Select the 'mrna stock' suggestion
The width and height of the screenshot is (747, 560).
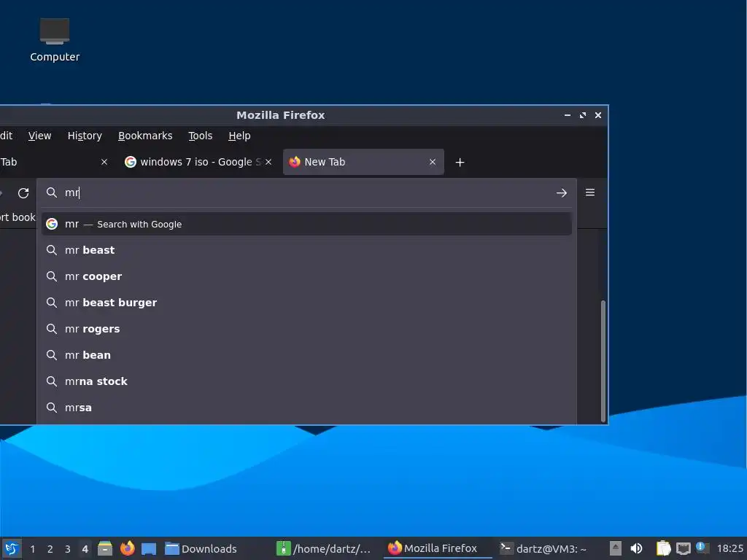coord(307,381)
